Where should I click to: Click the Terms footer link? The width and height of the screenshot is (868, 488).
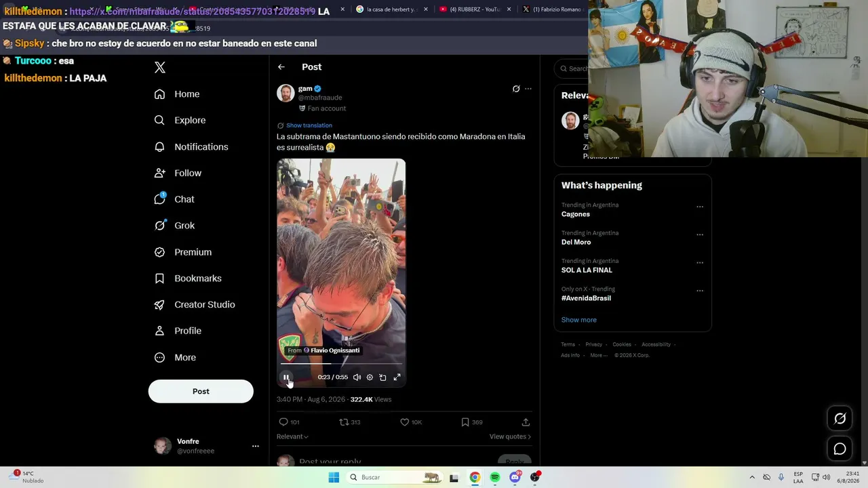pos(568,344)
